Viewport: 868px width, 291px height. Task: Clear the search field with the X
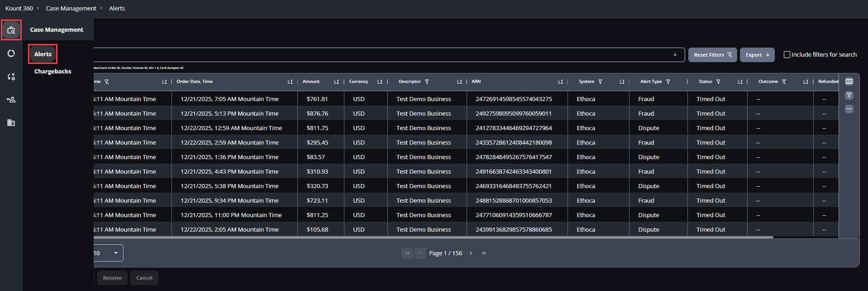675,55
